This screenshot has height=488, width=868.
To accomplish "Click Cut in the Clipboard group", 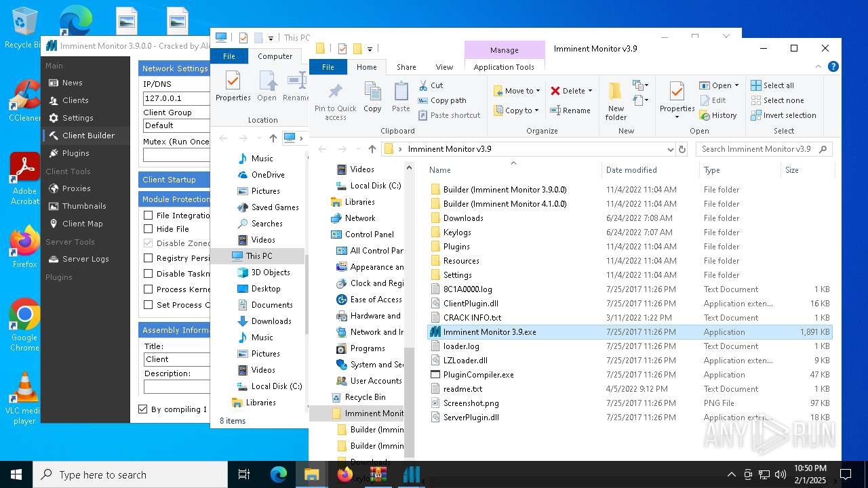I will click(x=431, y=85).
